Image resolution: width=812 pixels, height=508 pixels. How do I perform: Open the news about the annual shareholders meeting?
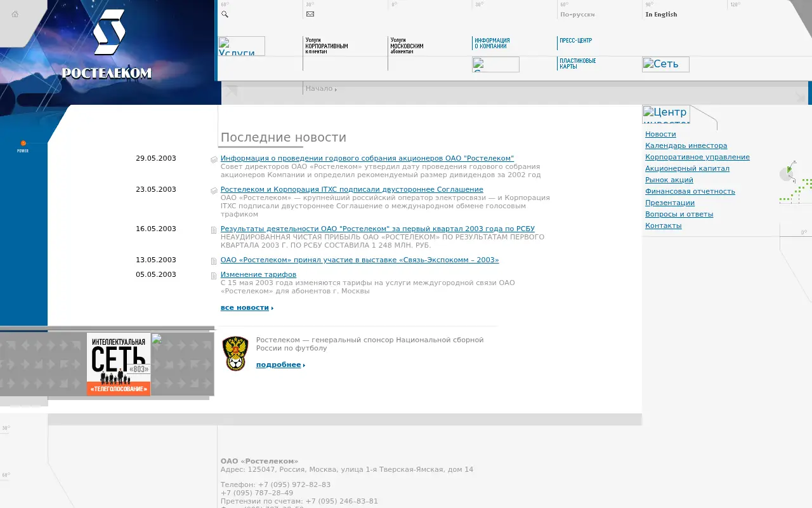pyautogui.click(x=367, y=159)
